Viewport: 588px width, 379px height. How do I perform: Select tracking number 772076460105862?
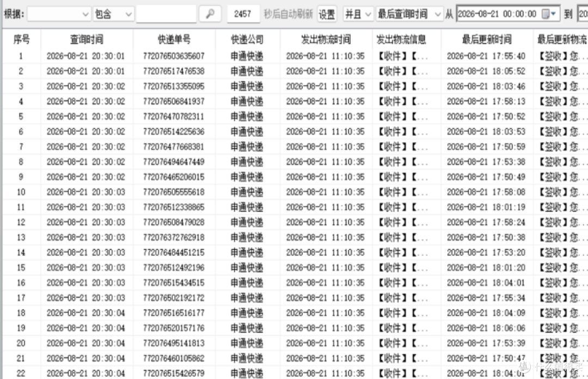tap(174, 358)
